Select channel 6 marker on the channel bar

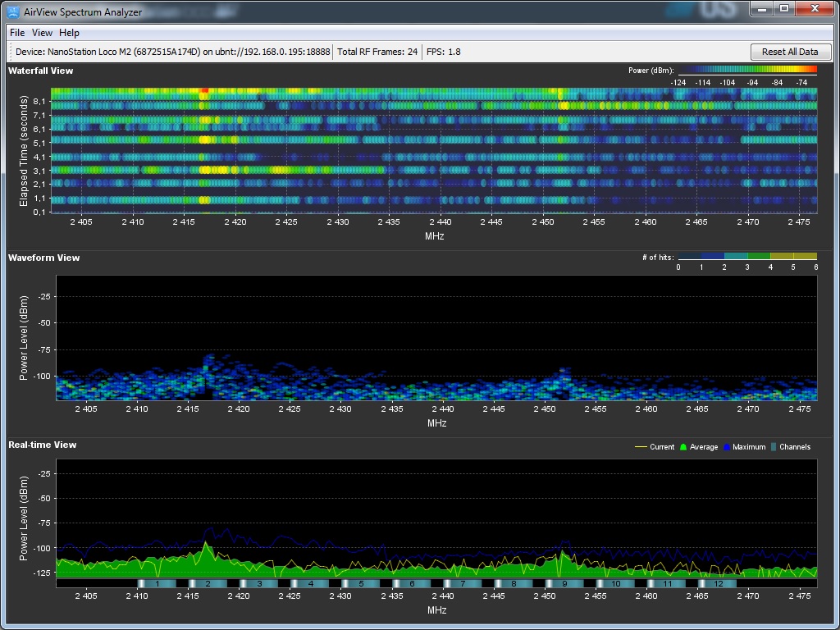pyautogui.click(x=412, y=583)
